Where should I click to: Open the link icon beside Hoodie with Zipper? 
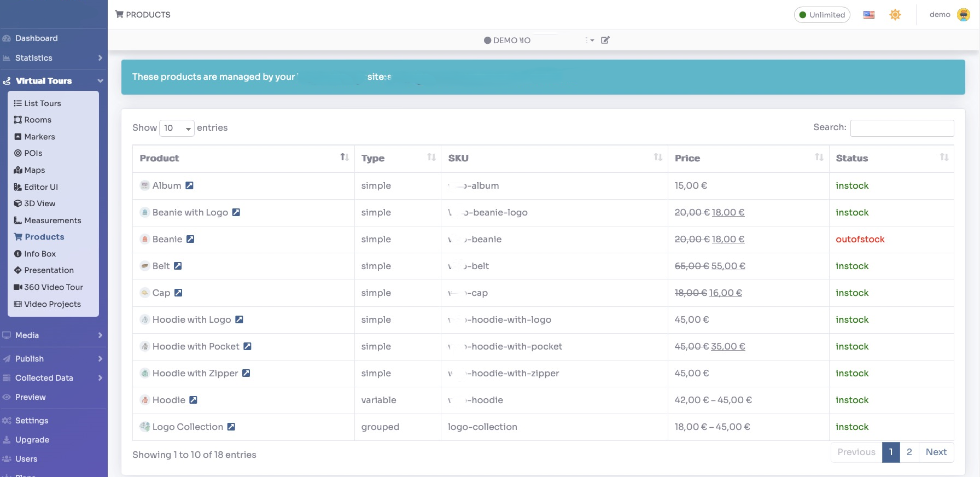(x=246, y=373)
